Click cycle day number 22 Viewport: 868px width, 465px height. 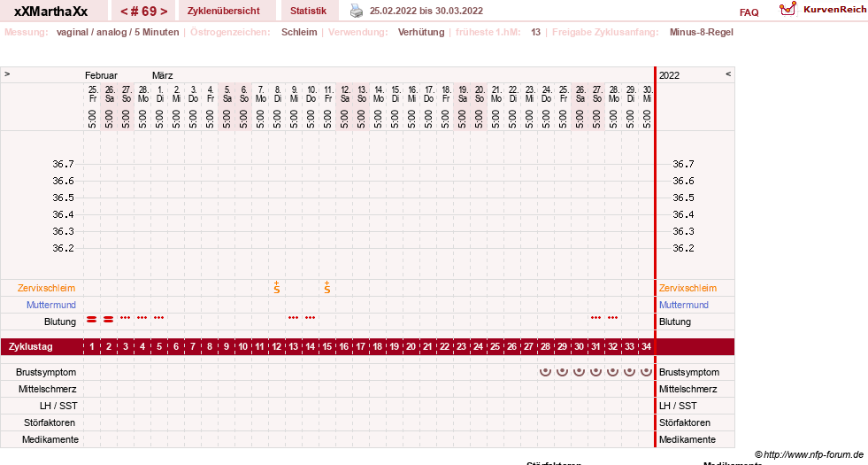(444, 346)
